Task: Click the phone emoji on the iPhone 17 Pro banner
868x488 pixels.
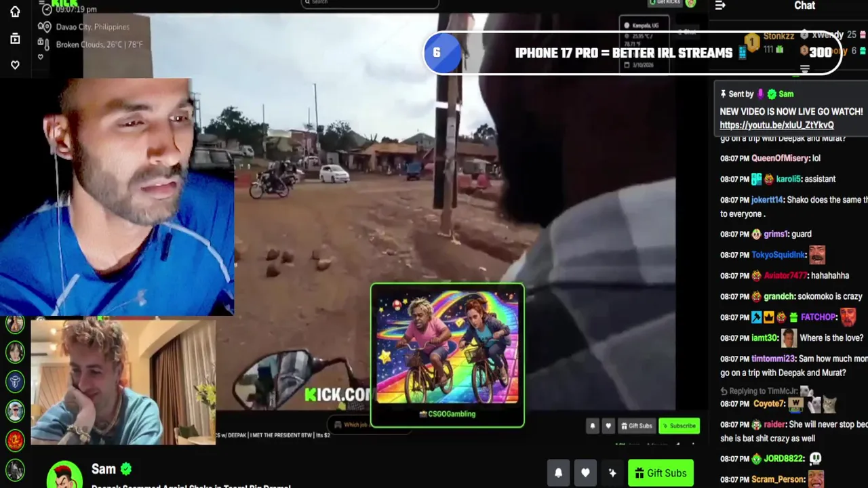Action: tap(742, 53)
